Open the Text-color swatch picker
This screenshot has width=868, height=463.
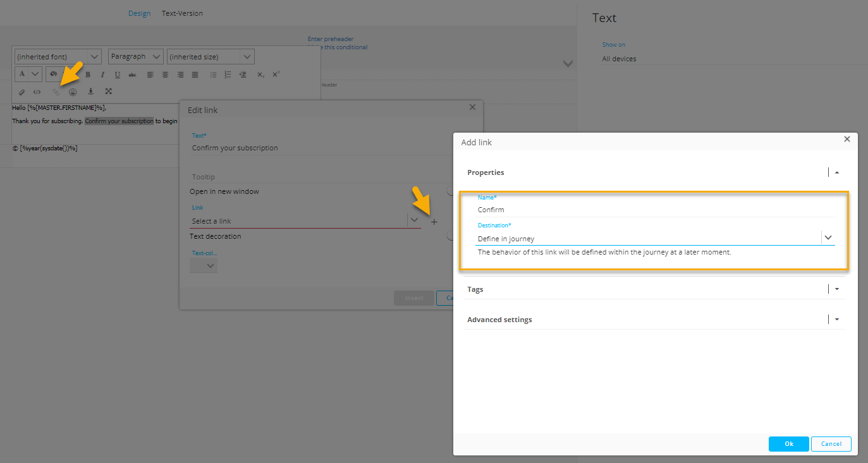203,266
